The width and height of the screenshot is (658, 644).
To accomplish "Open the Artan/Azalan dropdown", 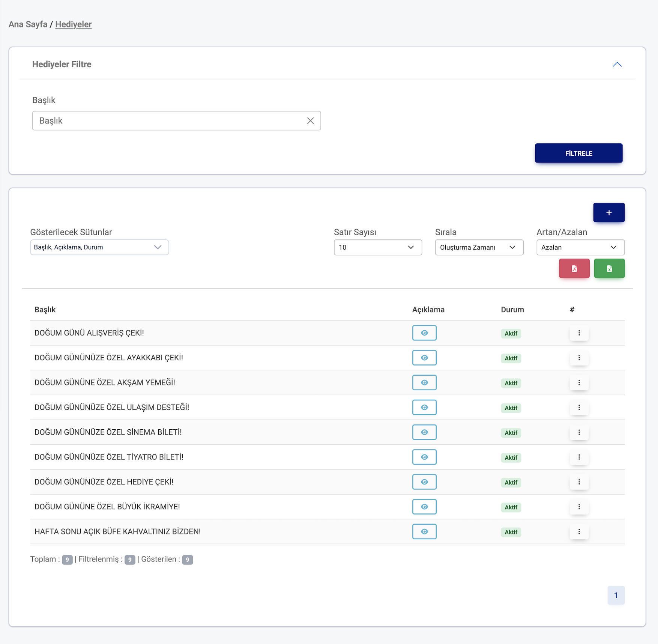I will [x=580, y=247].
